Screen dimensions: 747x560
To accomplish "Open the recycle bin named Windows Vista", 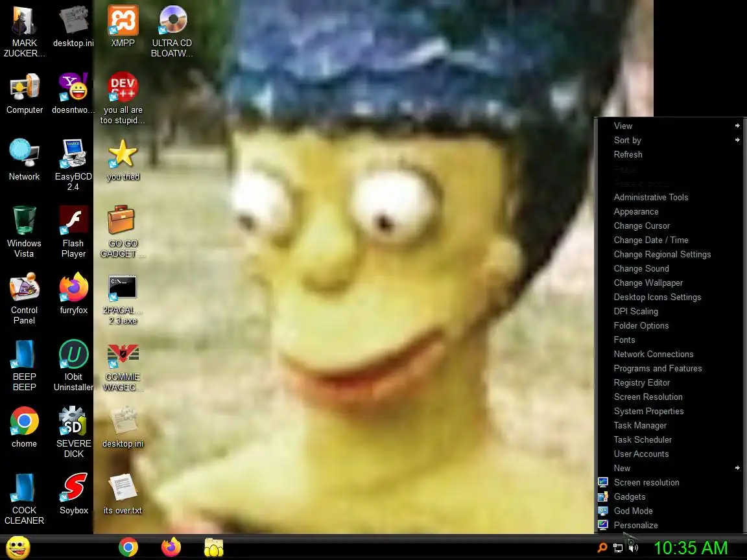I will pos(24,231).
